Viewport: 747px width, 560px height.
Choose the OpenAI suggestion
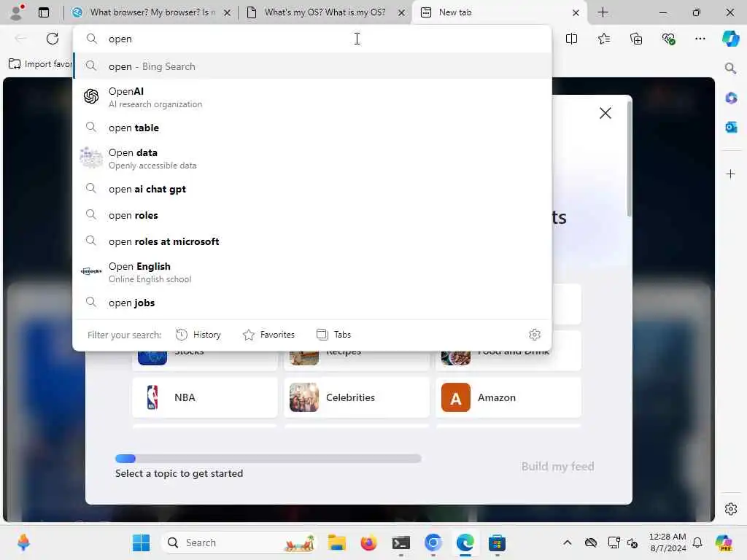click(312, 97)
